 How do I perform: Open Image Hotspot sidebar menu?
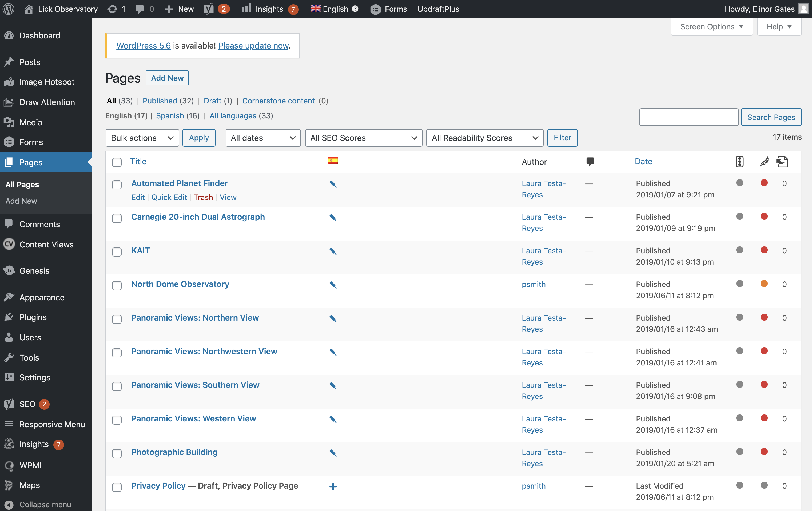pos(46,82)
